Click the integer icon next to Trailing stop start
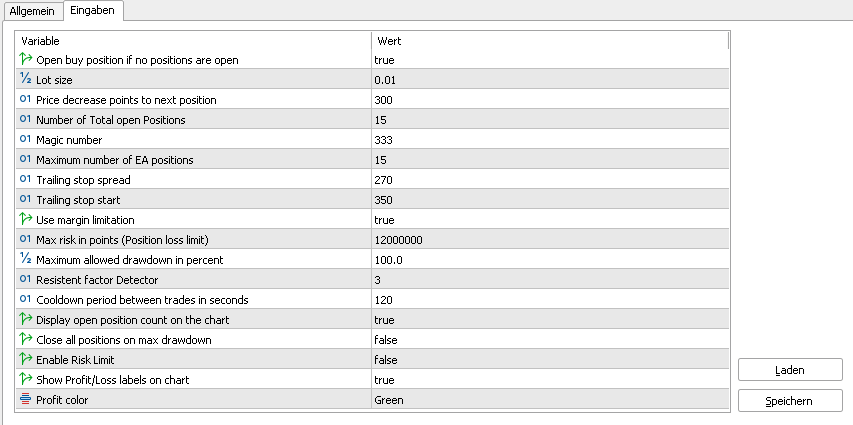Viewport: 853px width, 425px height. tap(25, 200)
